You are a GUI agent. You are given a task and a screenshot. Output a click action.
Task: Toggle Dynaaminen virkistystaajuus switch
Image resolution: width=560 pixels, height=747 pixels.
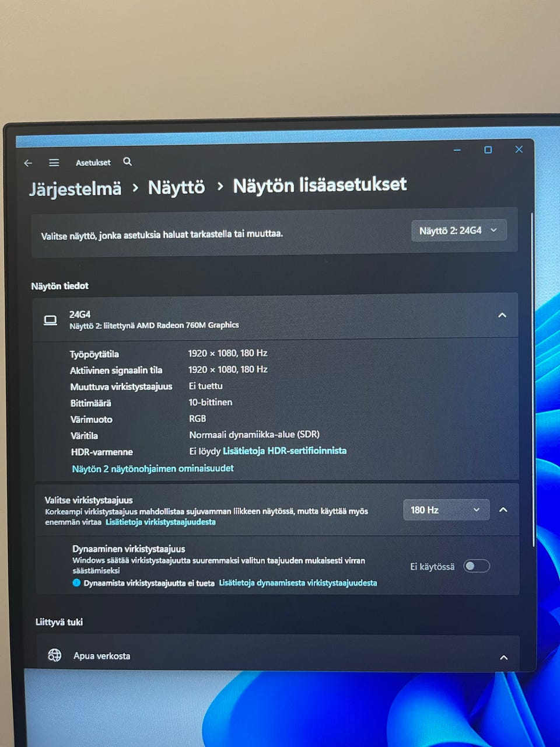point(477,566)
